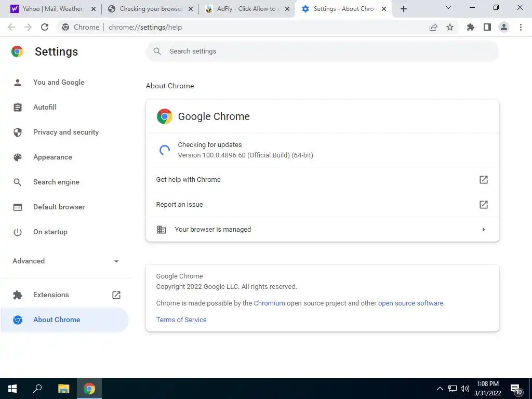
Task: Open Windows taskbar search
Action: [x=37, y=389]
